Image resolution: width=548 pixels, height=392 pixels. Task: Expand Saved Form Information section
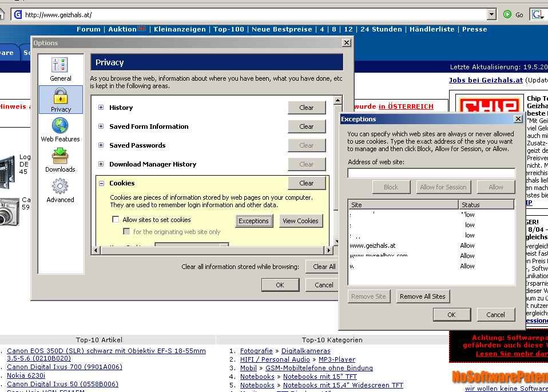click(x=101, y=126)
